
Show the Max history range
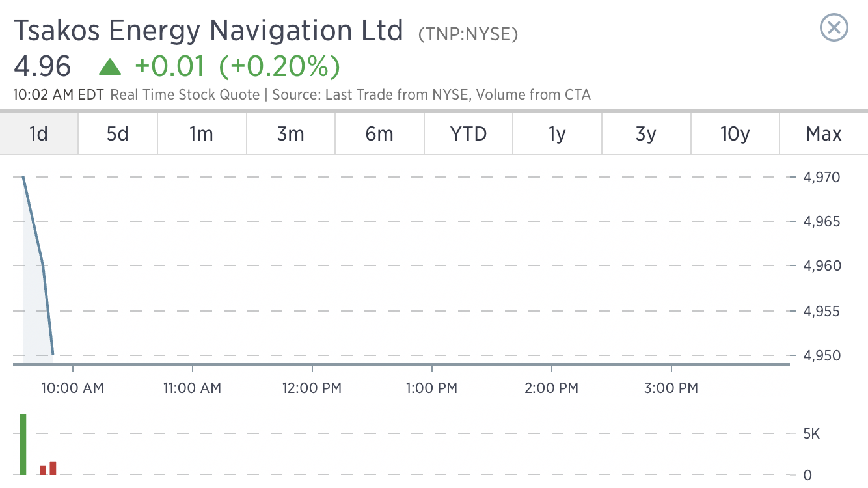[824, 134]
